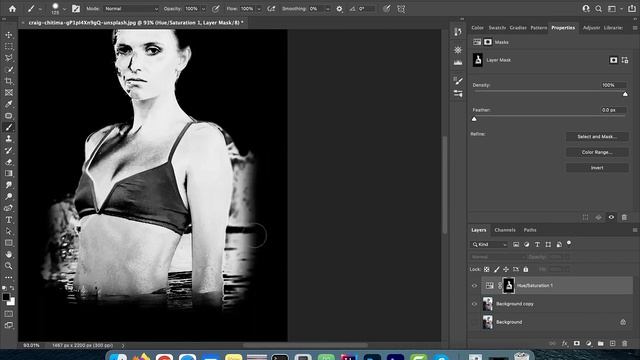This screenshot has width=640, height=360.
Task: Select the Crop tool
Action: pos(9,81)
